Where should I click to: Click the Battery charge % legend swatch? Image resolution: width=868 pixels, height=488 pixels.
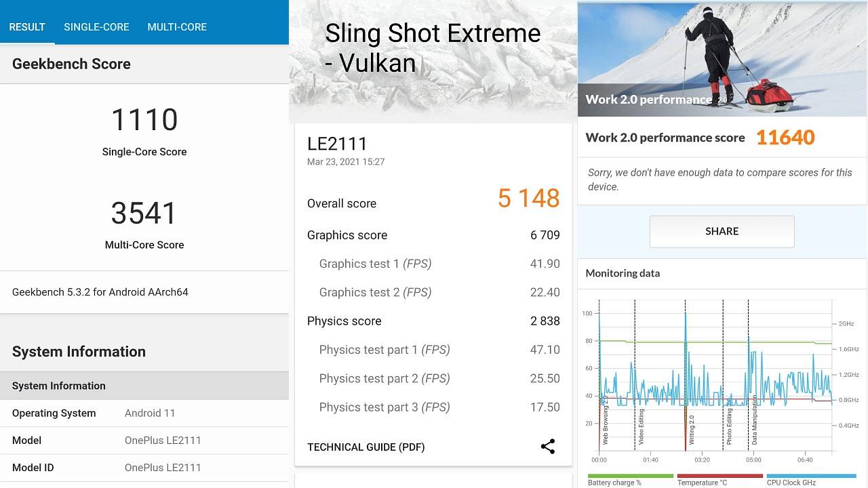631,476
